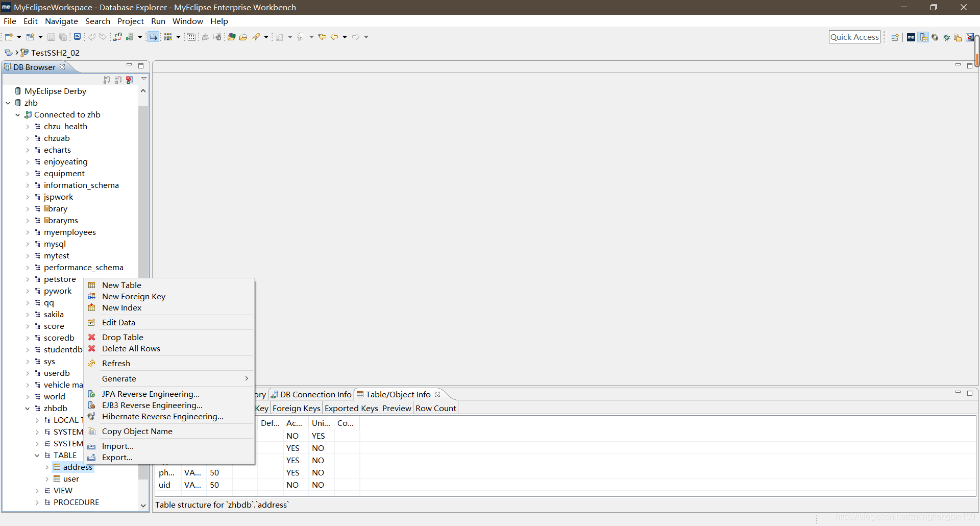Choose Hibernate Reverse Engineering...

tap(169, 416)
